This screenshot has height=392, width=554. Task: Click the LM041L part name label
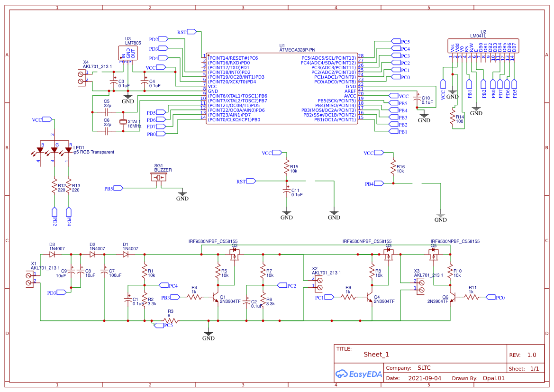(478, 36)
